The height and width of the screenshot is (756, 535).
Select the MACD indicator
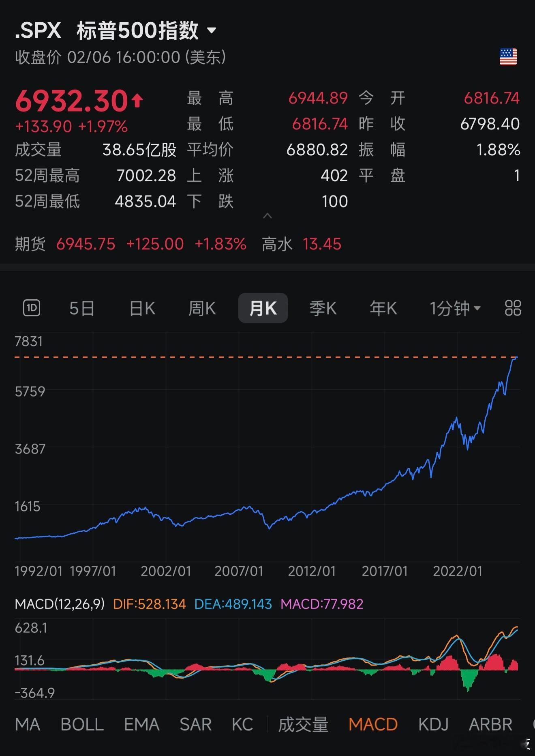click(x=373, y=724)
